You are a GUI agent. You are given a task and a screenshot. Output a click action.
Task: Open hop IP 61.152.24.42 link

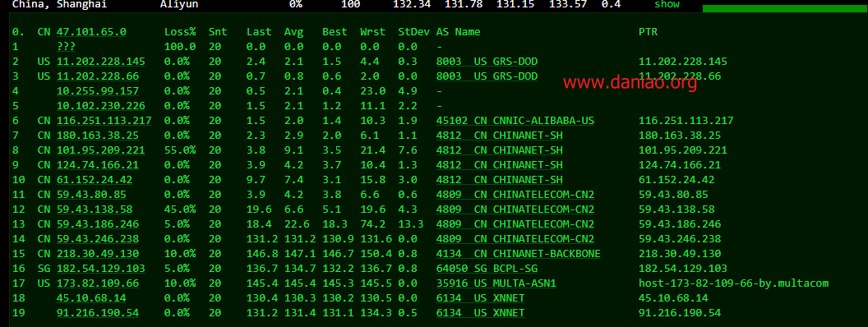(95, 180)
